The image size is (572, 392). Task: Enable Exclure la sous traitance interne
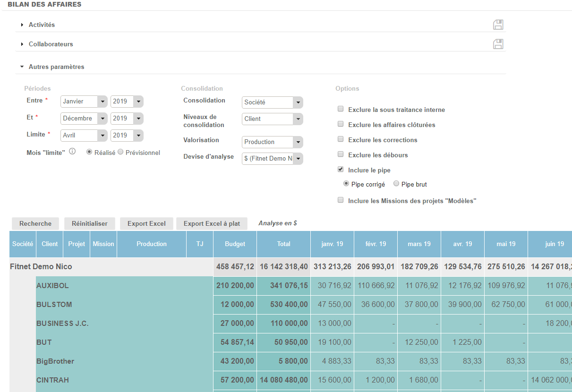tap(341, 109)
